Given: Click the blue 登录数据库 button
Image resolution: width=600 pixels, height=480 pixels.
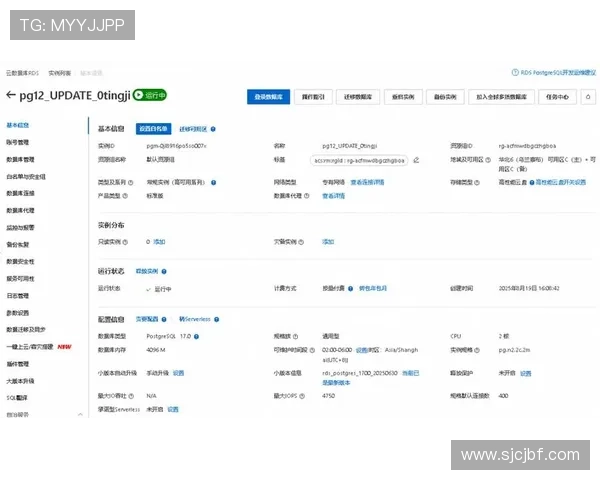Looking at the screenshot, I should [268, 97].
